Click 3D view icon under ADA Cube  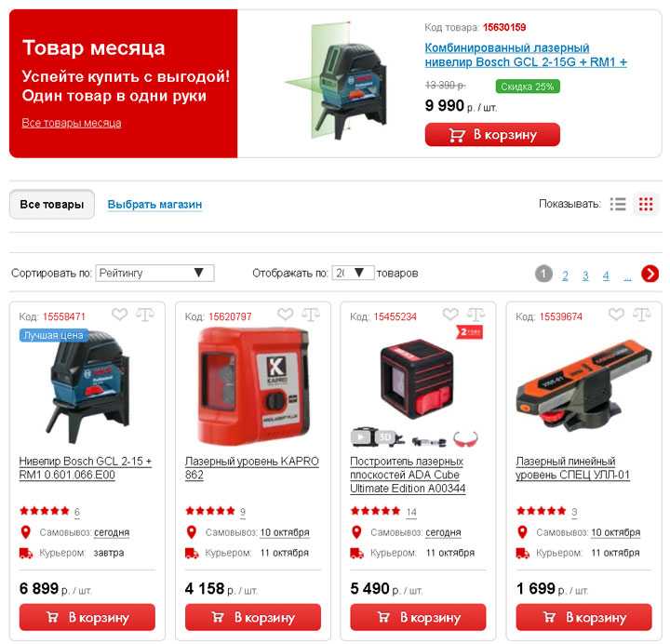[386, 437]
